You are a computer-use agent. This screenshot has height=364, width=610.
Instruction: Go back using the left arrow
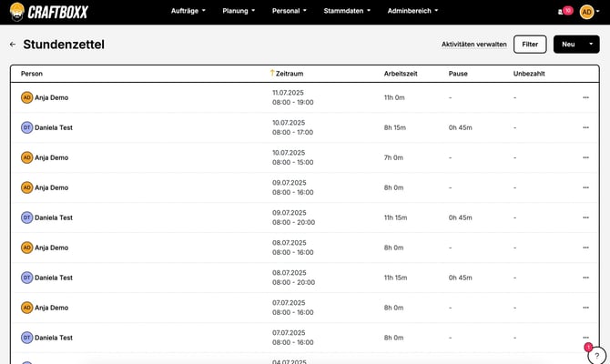pyautogui.click(x=13, y=44)
